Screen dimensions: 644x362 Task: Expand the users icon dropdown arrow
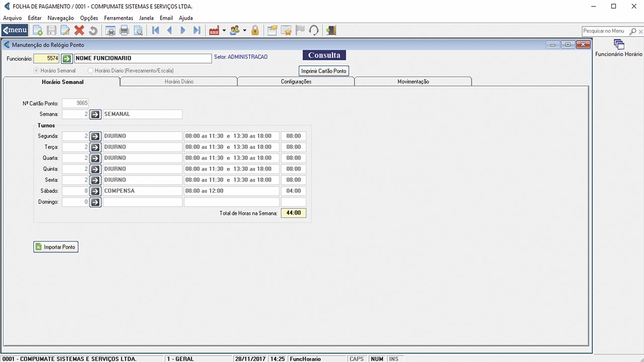pyautogui.click(x=245, y=31)
